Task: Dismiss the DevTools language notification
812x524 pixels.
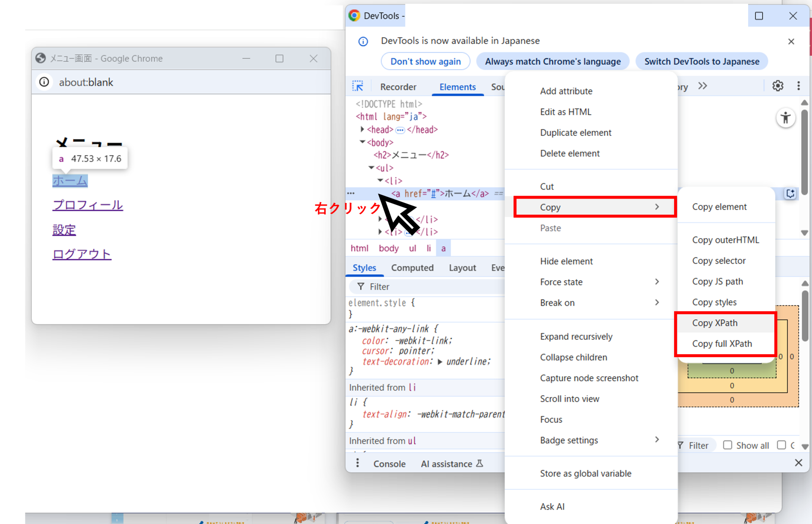Action: 791,41
